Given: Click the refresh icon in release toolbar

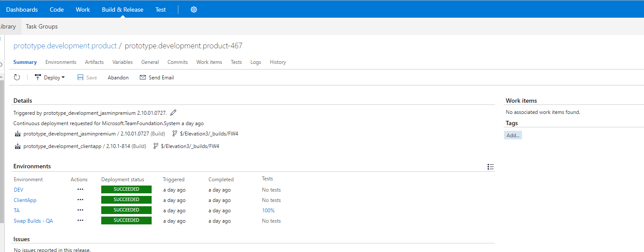Looking at the screenshot, I should coord(17,77).
